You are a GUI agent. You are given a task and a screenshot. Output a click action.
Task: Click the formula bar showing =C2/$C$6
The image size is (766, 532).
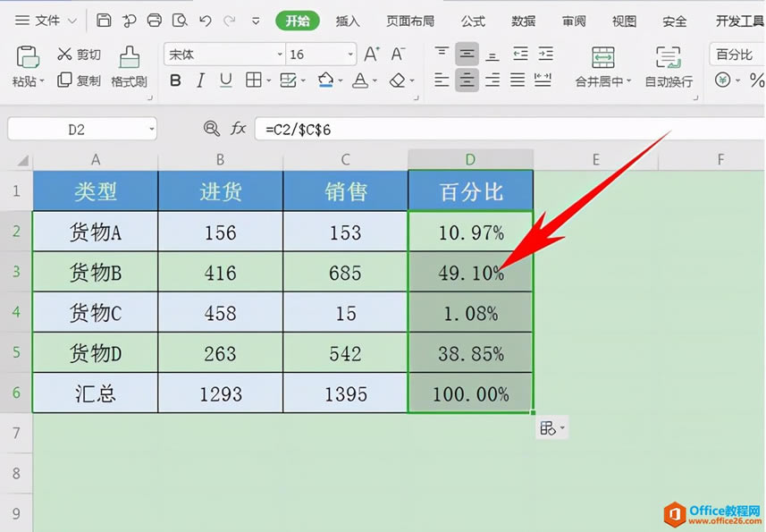[x=510, y=130]
